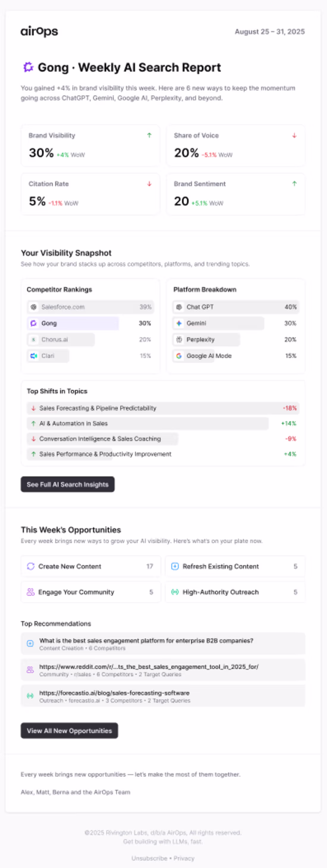Select the Chorus.ai icon
The image size is (327, 868).
[33, 340]
